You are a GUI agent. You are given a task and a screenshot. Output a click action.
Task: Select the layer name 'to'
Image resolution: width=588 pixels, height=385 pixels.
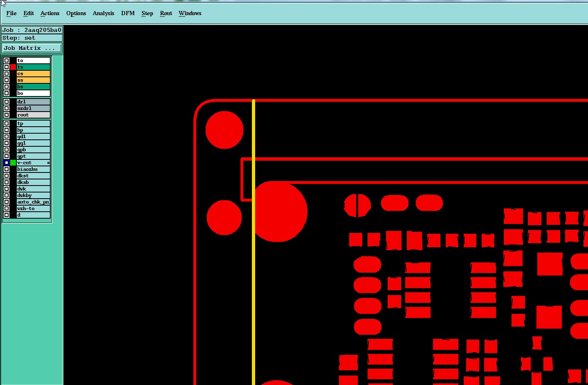coord(34,60)
